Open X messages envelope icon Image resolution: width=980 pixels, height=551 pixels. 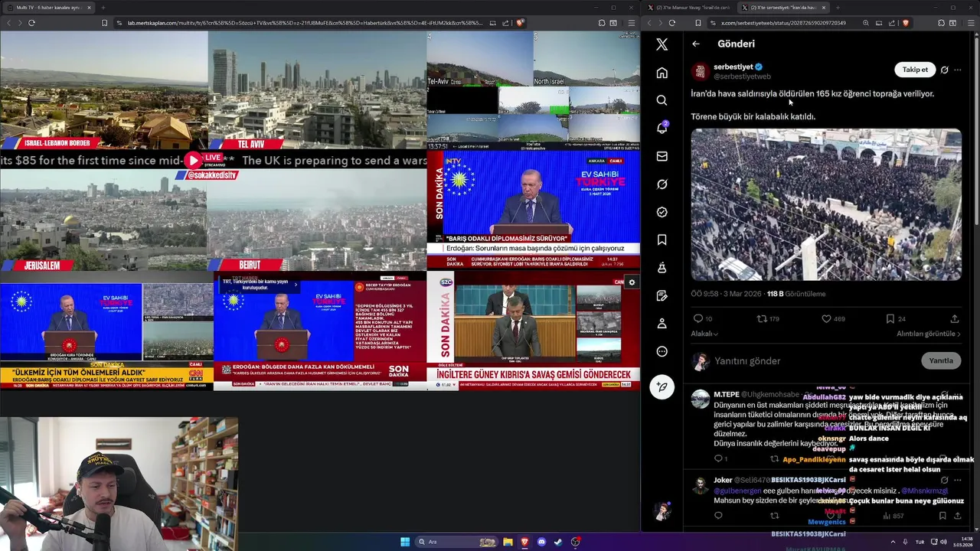coord(661,156)
